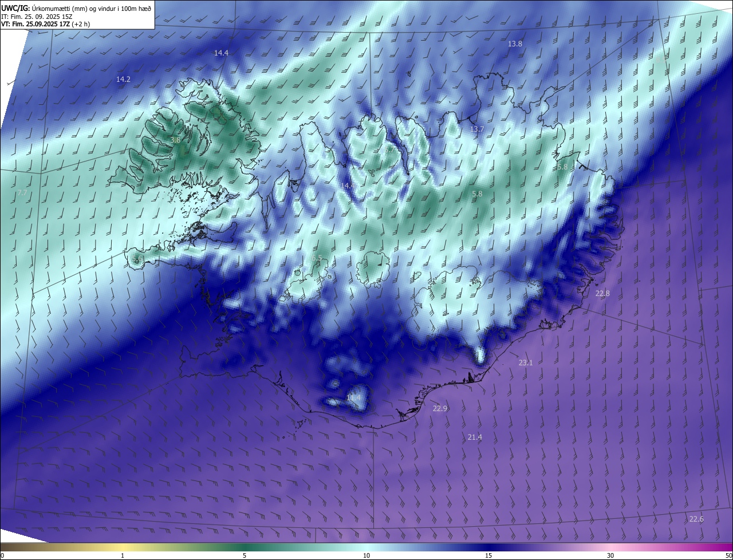
Task: Click the colour scale label "30"
Action: (x=610, y=555)
